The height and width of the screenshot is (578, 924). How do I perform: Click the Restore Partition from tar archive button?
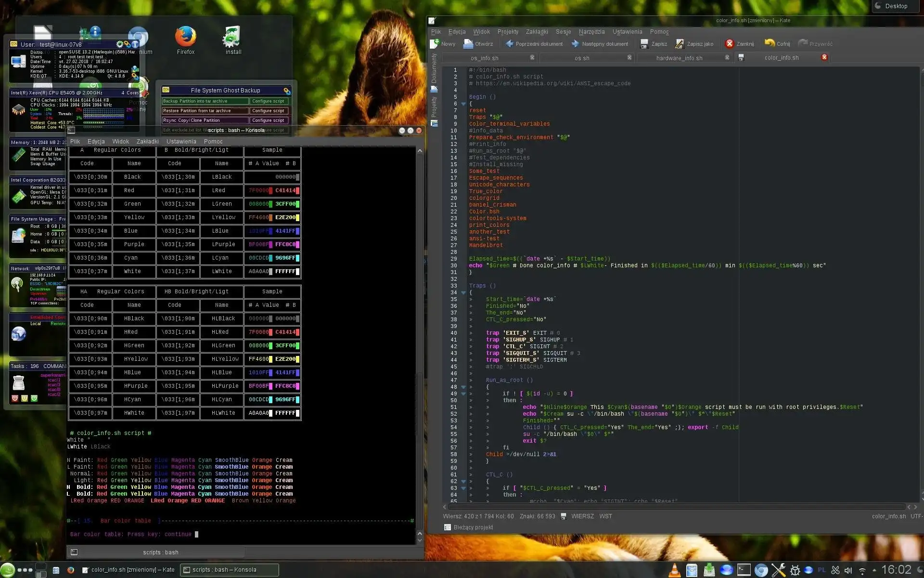203,110
